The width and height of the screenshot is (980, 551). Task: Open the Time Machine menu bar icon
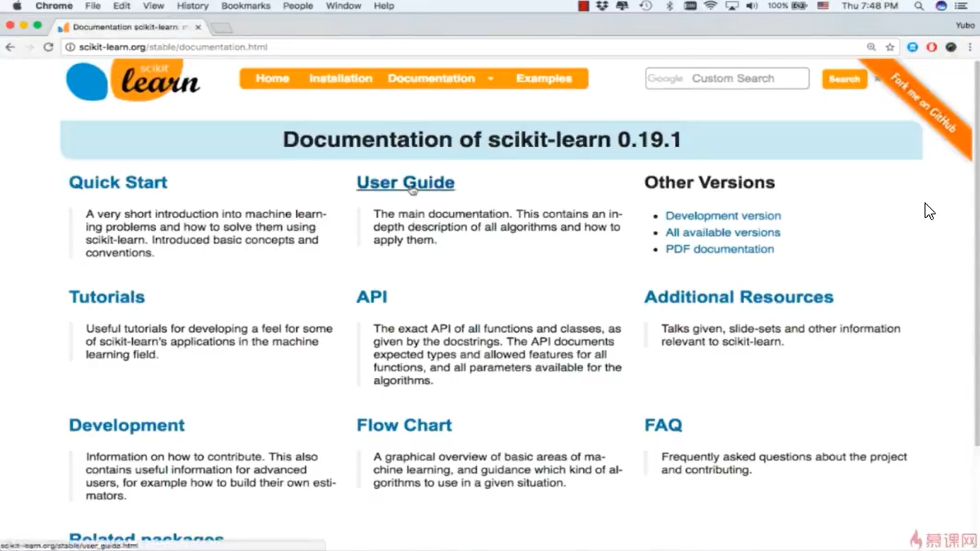pos(646,6)
